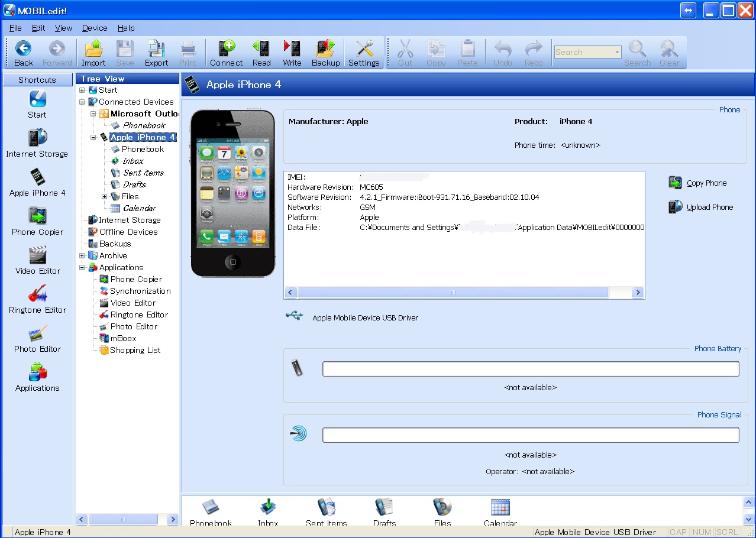Screen dimensions: 756x538
Task: Click the window switch arrows button in title bar
Action: coord(688,10)
